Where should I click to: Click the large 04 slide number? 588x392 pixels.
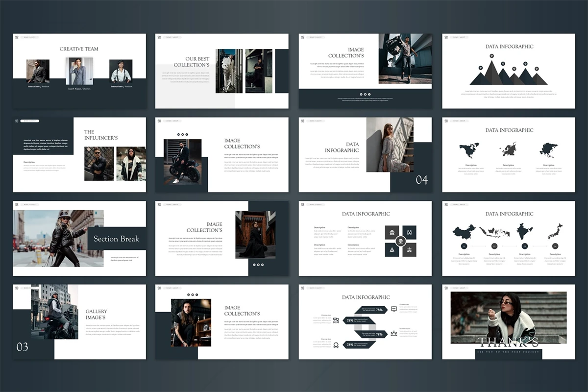(421, 180)
